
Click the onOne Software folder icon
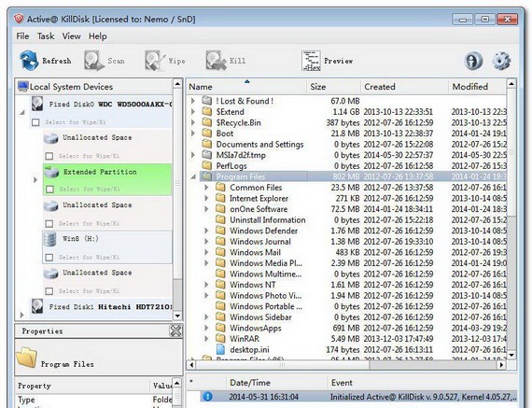point(220,208)
